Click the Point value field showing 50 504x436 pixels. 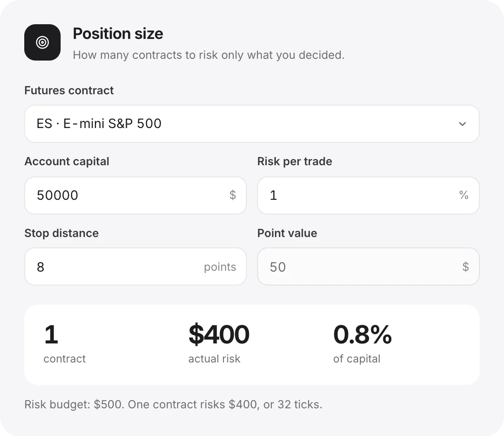coord(368,266)
